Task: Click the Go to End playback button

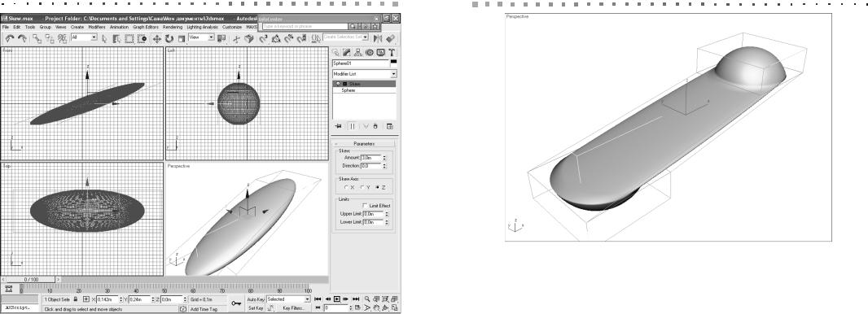Action: (x=356, y=299)
